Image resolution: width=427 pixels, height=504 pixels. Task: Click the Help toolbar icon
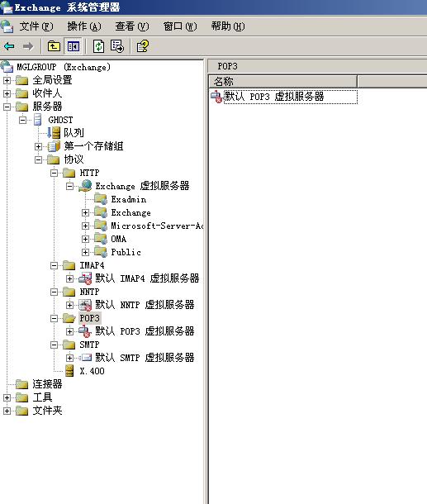[142, 46]
